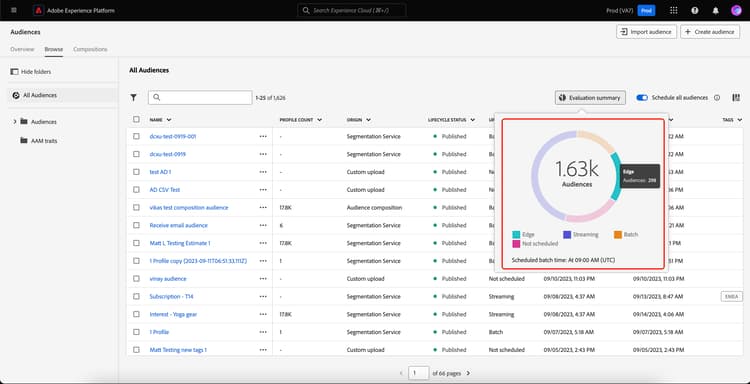Click the Create audience button

coord(710,32)
